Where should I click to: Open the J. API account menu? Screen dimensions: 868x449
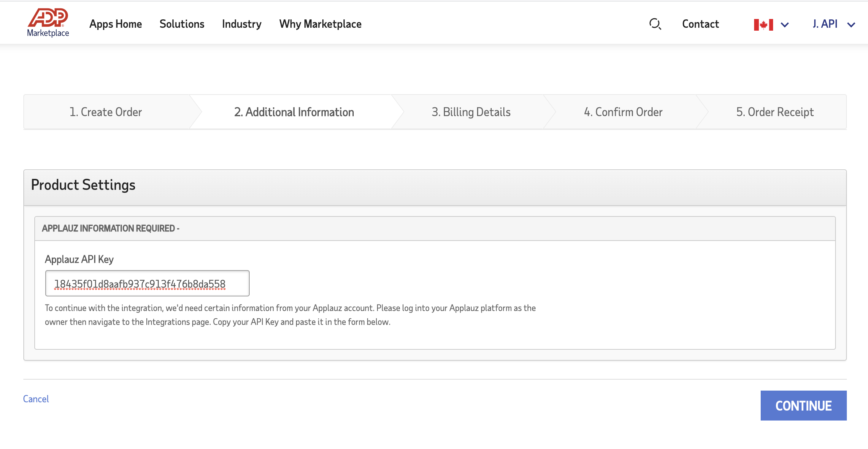[x=825, y=24]
